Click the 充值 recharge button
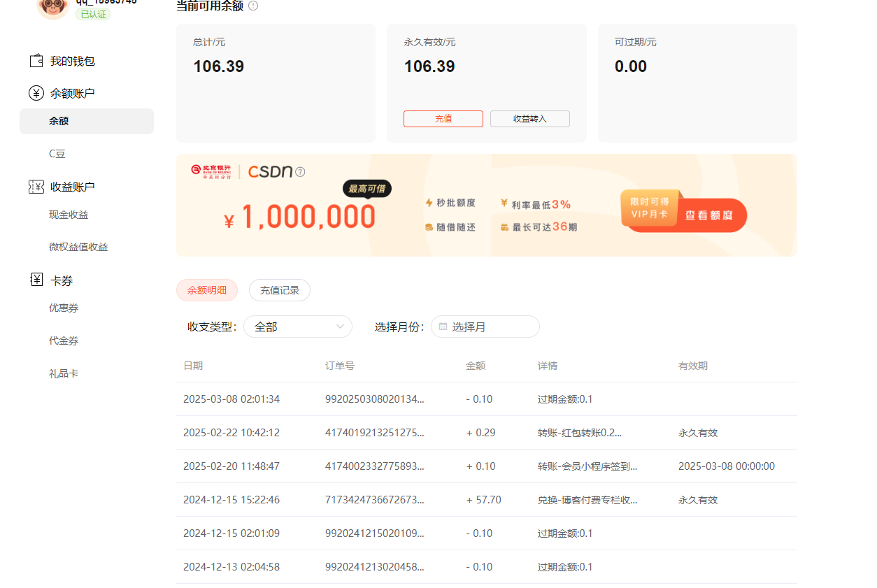 click(443, 119)
